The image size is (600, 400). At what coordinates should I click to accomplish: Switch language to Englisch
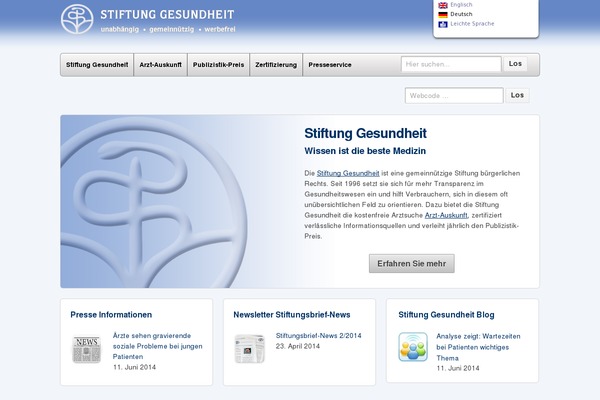click(461, 5)
